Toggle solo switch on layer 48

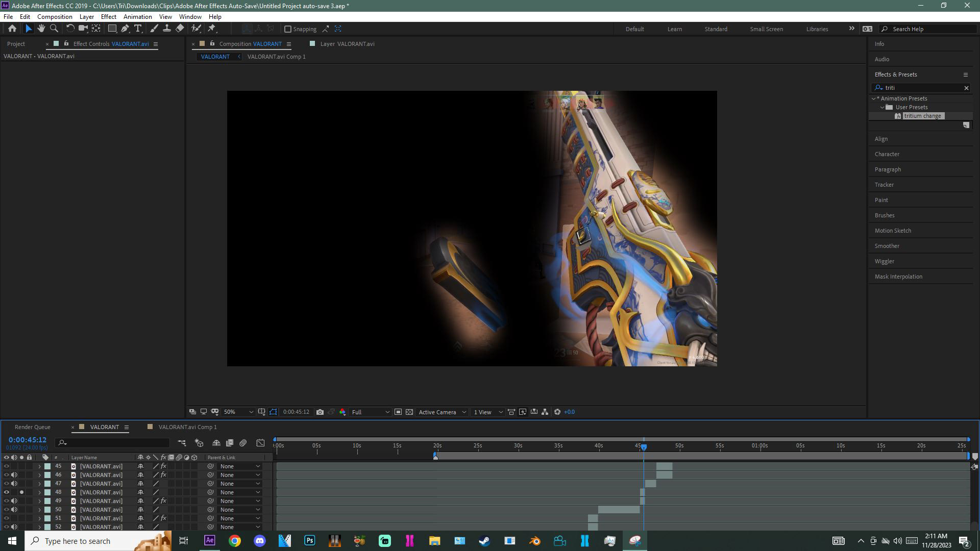21,492
